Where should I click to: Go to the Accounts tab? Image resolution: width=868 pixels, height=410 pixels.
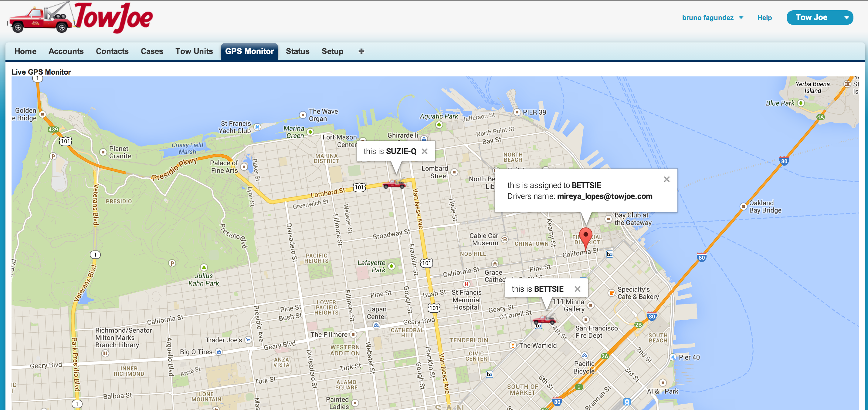pyautogui.click(x=66, y=51)
